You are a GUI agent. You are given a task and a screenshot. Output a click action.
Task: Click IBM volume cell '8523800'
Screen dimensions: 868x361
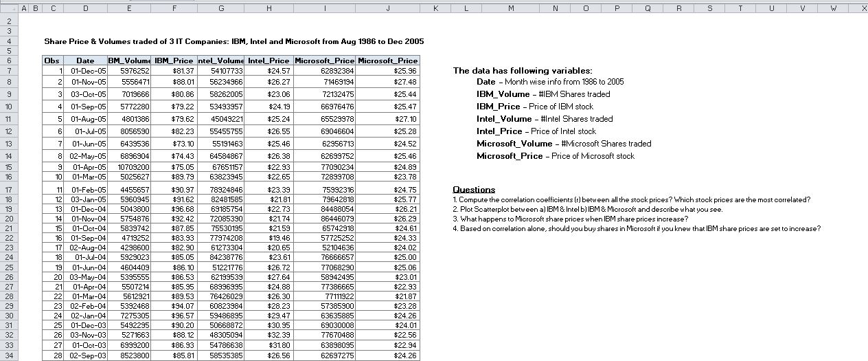128,355
